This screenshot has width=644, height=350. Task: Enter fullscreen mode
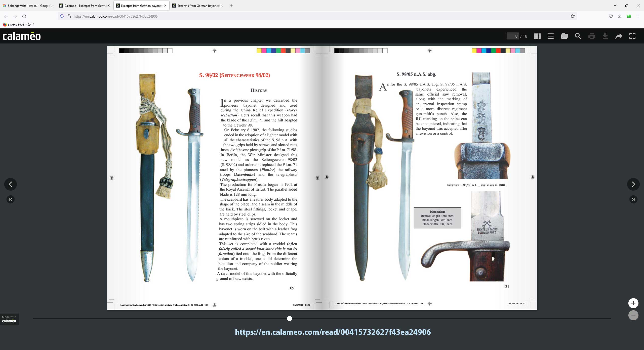click(632, 36)
